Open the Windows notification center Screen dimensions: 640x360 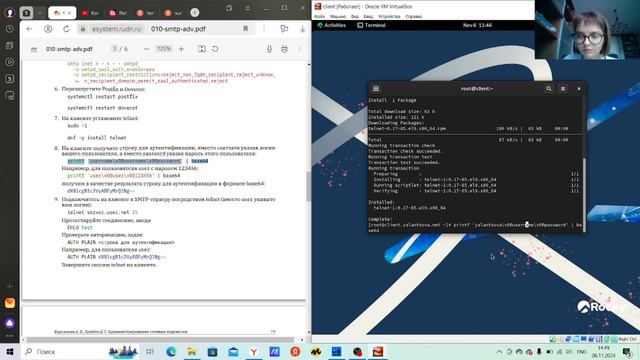(627, 351)
